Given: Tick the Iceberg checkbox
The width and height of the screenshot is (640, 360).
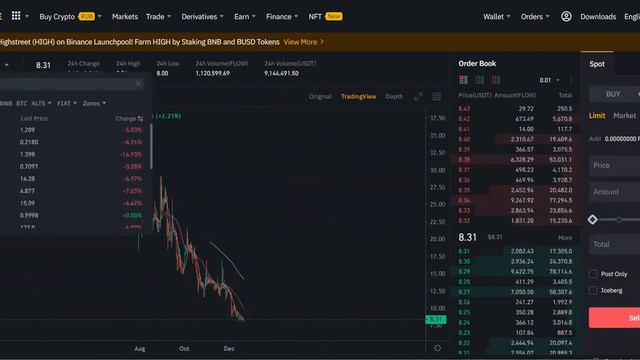Looking at the screenshot, I should (x=593, y=291).
